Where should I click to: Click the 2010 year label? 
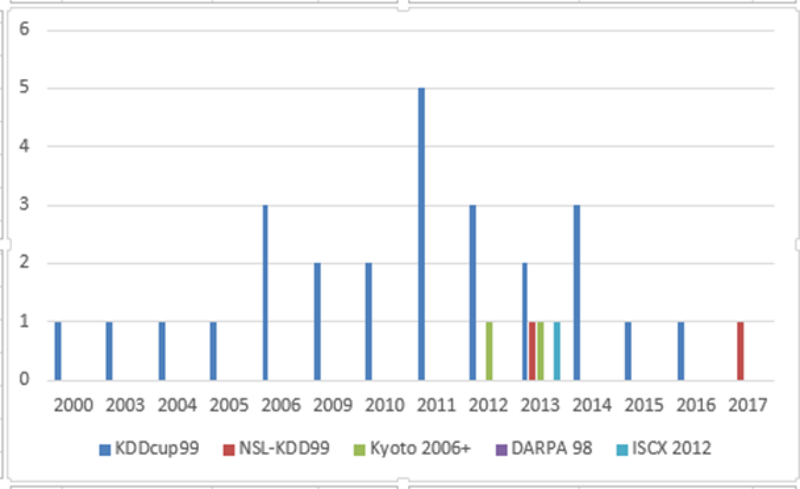click(385, 405)
